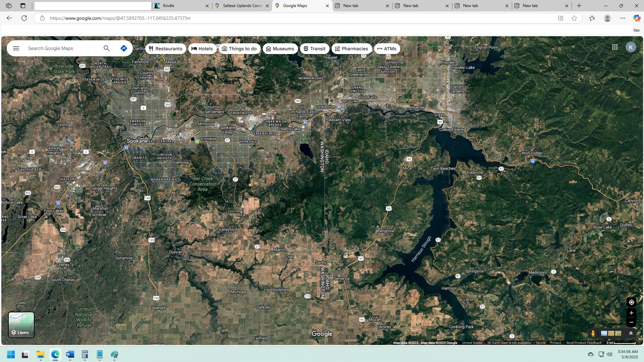
Task: Click the Riverside State Park label
Action: tap(64, 69)
